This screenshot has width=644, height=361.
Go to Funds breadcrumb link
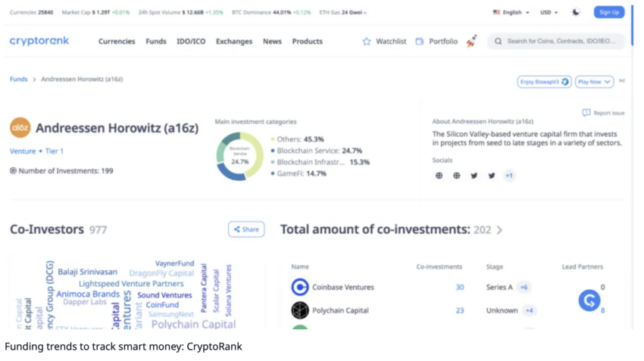[x=18, y=79]
